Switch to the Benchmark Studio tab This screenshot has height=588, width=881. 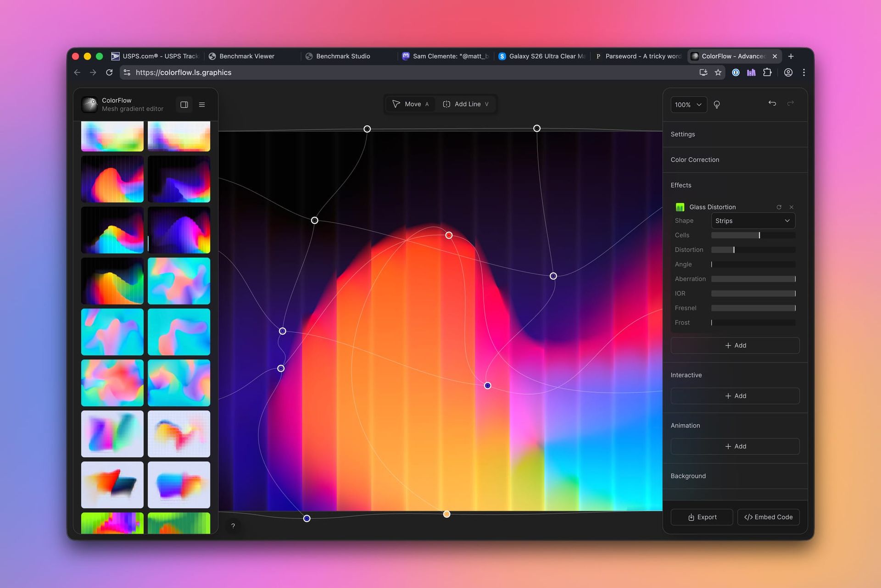click(343, 56)
